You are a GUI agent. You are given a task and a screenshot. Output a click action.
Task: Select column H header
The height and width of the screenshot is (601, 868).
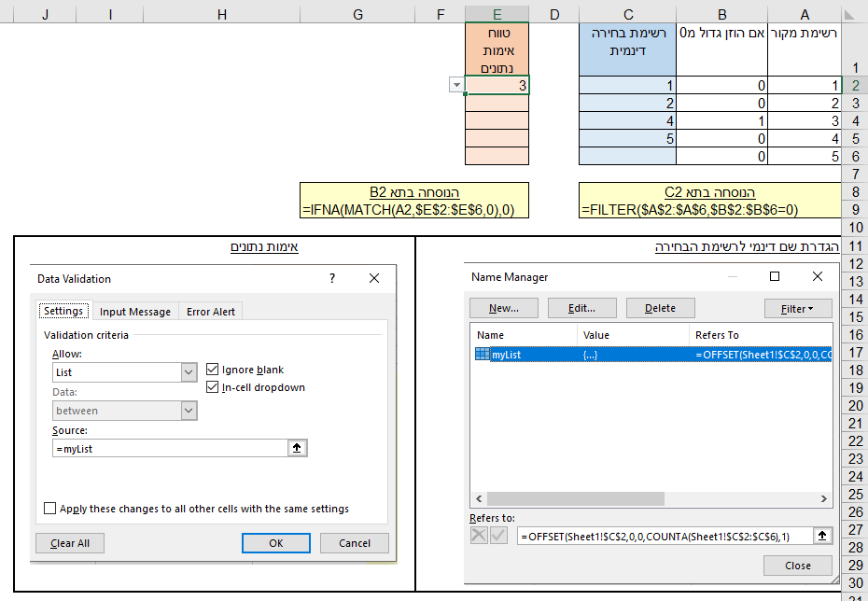(221, 14)
